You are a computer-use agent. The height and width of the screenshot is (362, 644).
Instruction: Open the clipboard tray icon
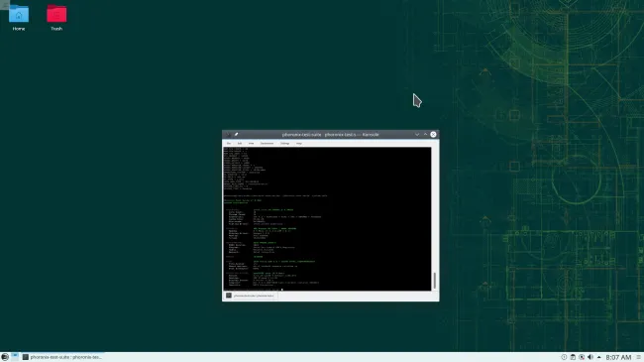click(x=573, y=357)
